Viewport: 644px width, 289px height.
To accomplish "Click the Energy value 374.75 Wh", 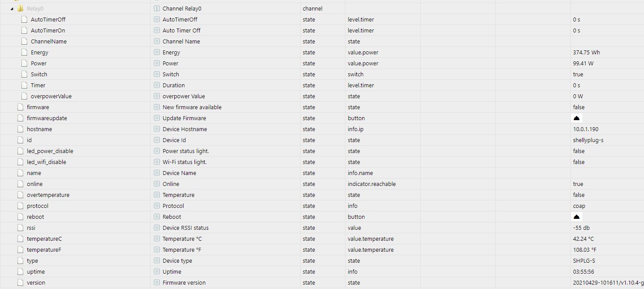I will point(586,53).
